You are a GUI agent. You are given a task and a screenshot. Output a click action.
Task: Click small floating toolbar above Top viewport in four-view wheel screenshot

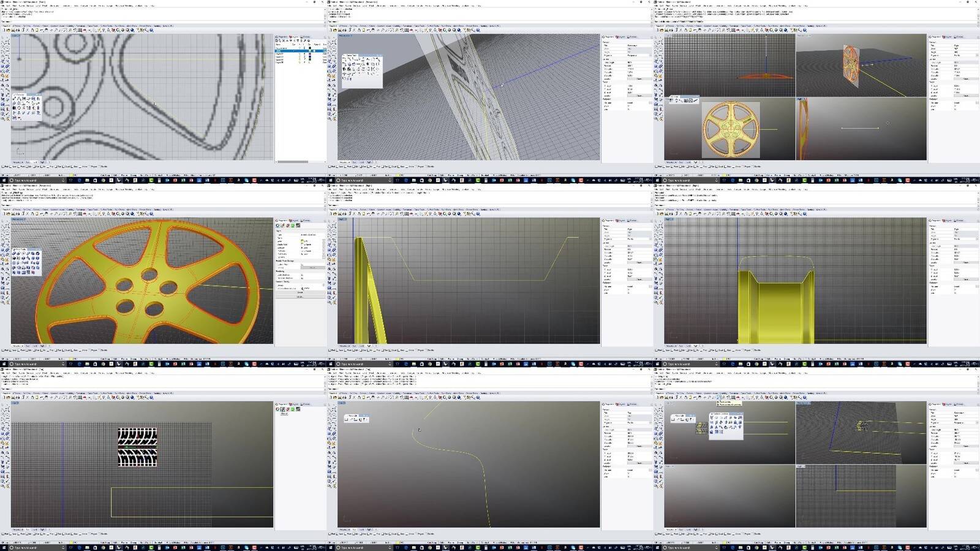(x=684, y=99)
